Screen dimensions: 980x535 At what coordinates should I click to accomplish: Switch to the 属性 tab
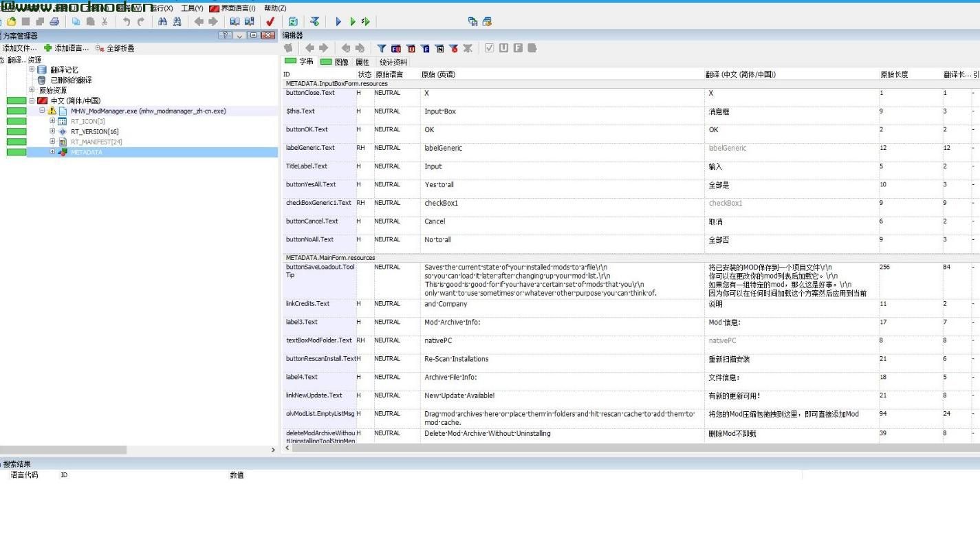pyautogui.click(x=362, y=62)
